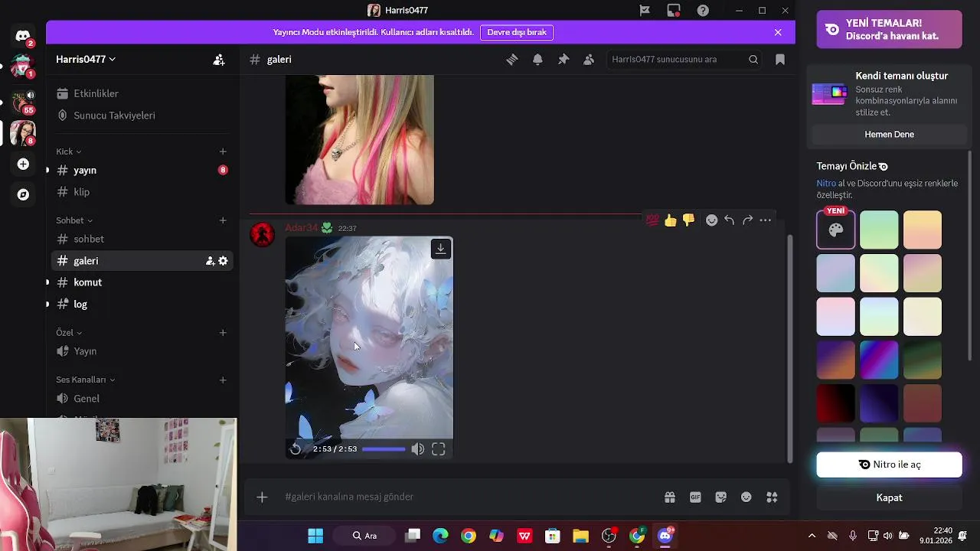Show member list icon in header
The image size is (980, 551).
tap(589, 60)
